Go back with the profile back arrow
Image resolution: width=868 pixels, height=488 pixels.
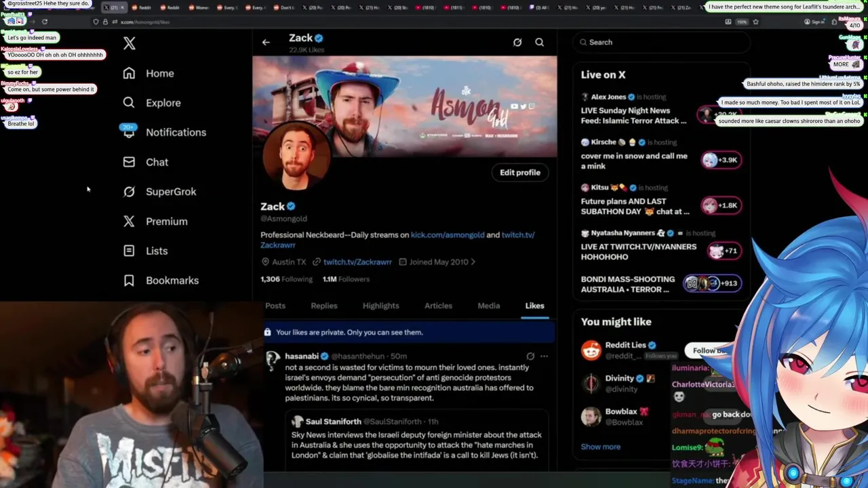(x=266, y=42)
